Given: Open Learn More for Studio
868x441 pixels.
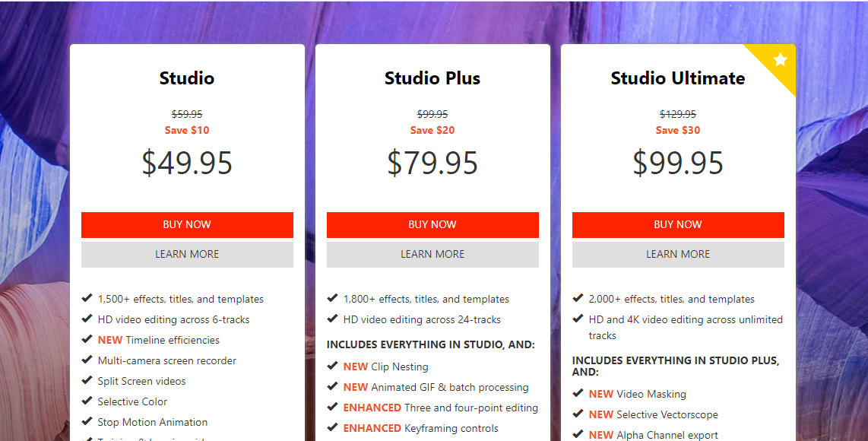Looking at the screenshot, I should point(187,255).
